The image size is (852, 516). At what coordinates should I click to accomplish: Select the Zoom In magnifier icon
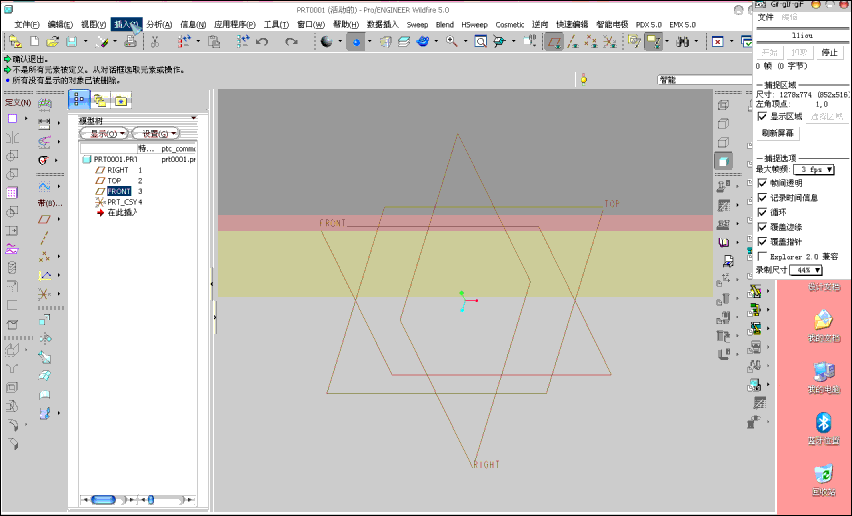coord(452,41)
